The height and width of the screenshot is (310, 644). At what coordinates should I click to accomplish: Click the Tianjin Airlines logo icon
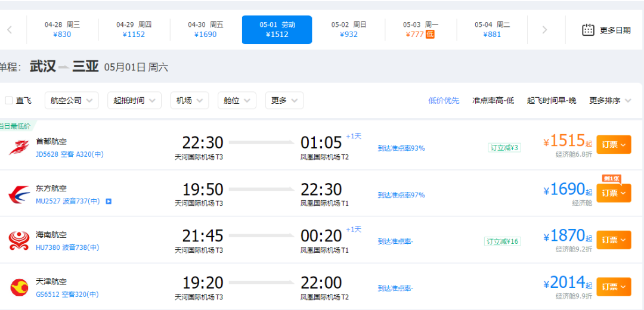point(19,287)
